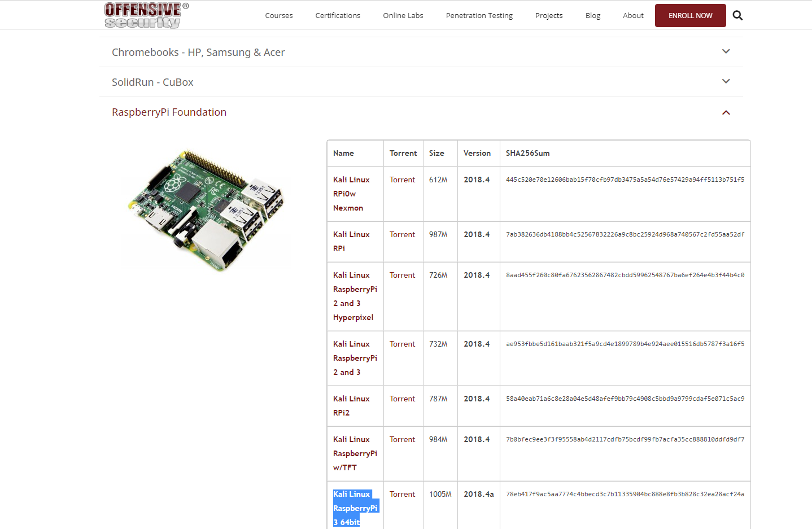Click Torrent for the 984M image
The height and width of the screenshot is (529, 812).
coord(402,439)
